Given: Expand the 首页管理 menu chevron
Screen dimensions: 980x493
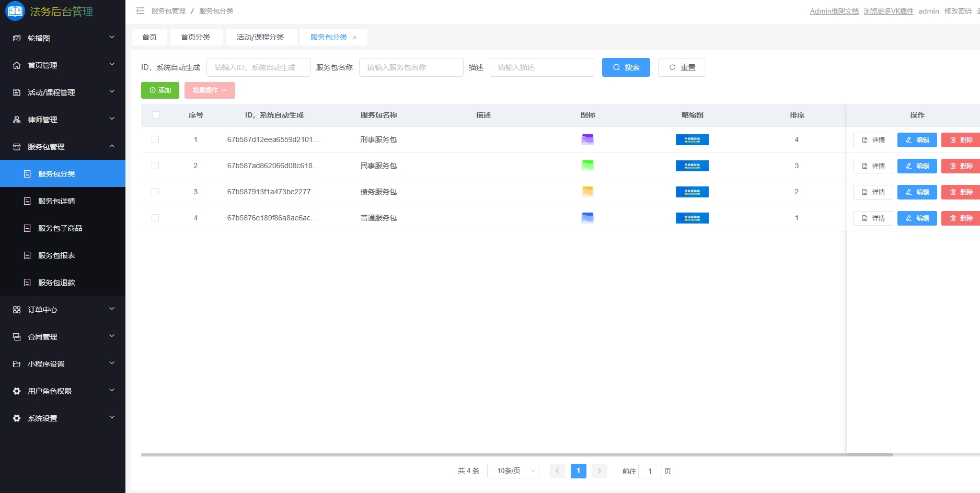Looking at the screenshot, I should tap(112, 64).
